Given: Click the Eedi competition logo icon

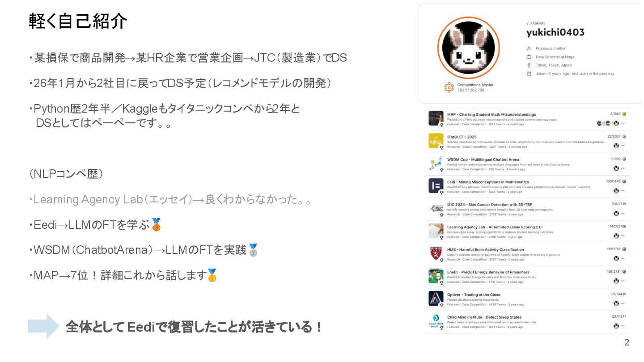Looking at the screenshot, I should [x=436, y=185].
